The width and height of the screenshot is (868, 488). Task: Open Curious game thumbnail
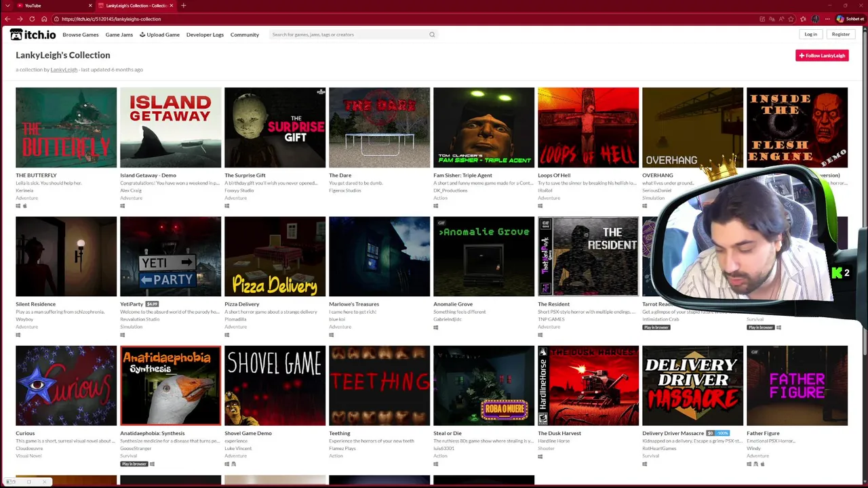66,386
